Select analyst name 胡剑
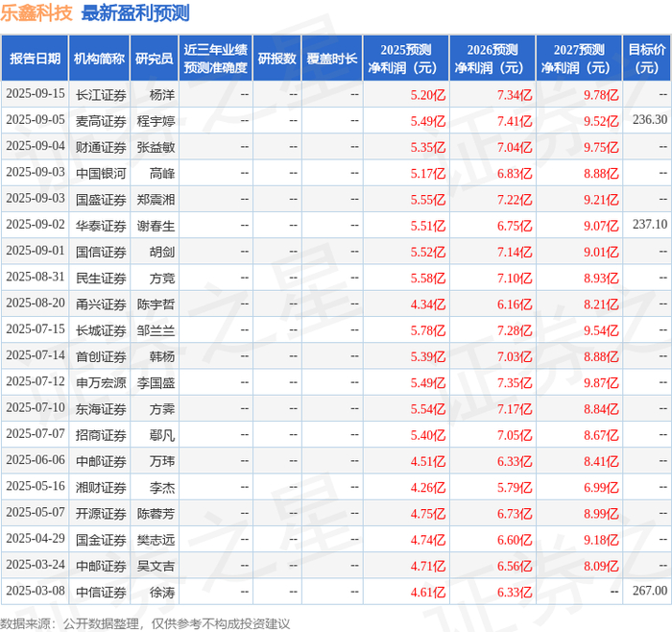Screen dimensions: 672x632 point(162,252)
